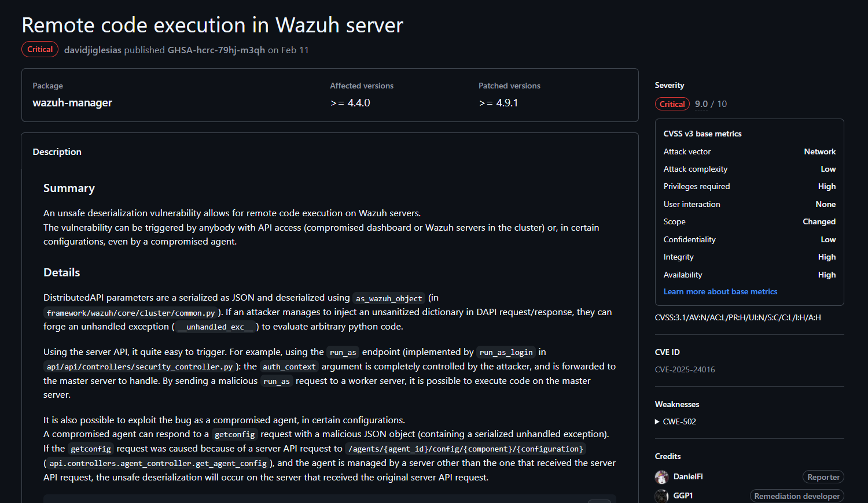This screenshot has width=868, height=503.
Task: Click the Weaknesses section heading
Action: point(676,404)
